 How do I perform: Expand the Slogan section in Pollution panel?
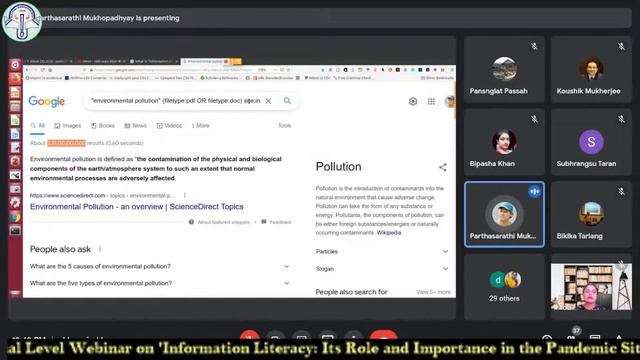coord(382,269)
